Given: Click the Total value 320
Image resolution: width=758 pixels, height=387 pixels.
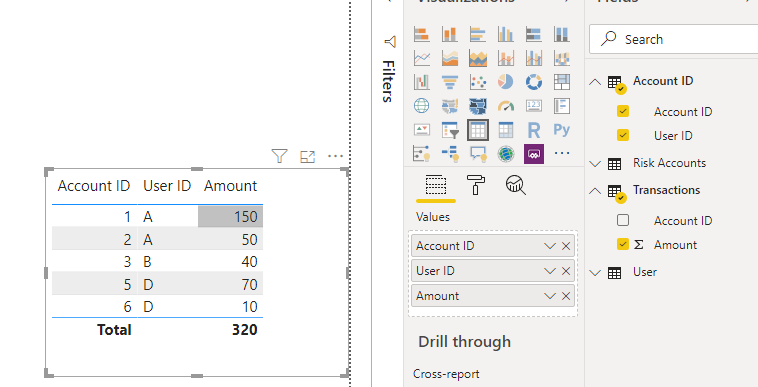Looking at the screenshot, I should coord(245,330).
